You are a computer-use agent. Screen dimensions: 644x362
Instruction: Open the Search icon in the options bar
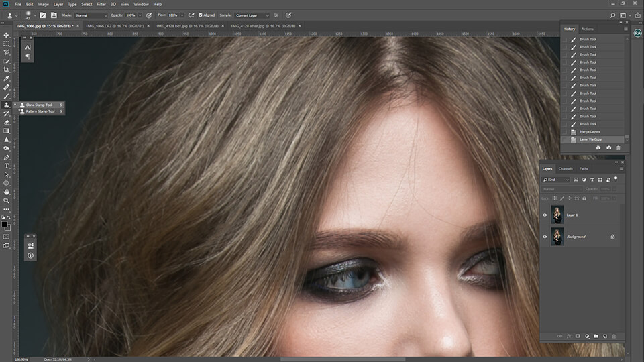point(612,15)
